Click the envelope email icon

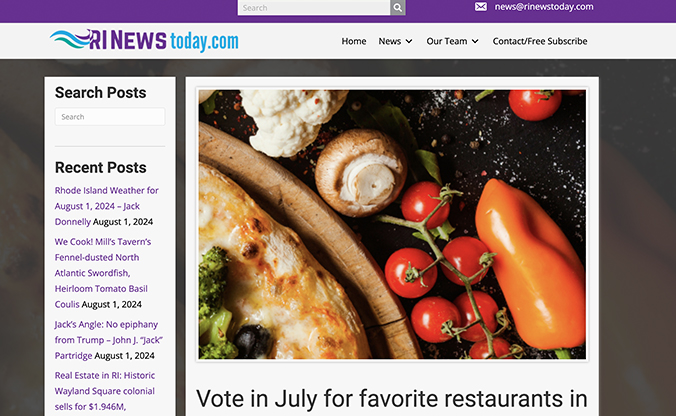pyautogui.click(x=481, y=6)
